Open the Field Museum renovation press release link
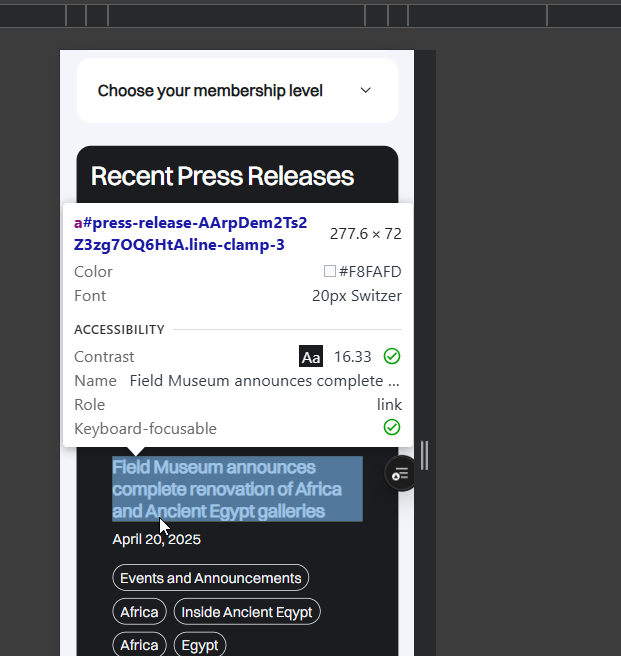The image size is (621, 656). tap(237, 489)
